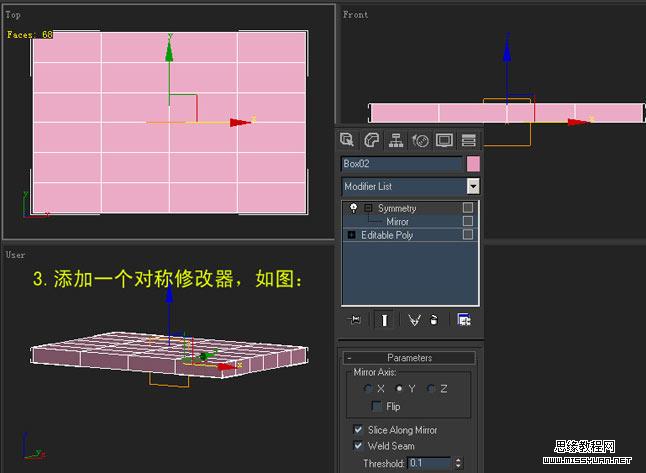Toggle Slice Along Mirror checkbox
The width and height of the screenshot is (646, 473).
358,430
